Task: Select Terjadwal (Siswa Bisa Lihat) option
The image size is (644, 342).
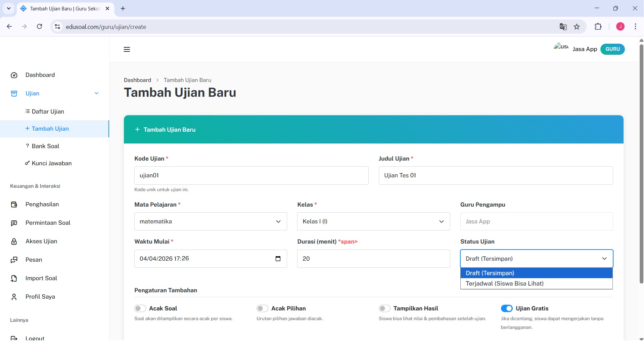Action: click(x=505, y=284)
